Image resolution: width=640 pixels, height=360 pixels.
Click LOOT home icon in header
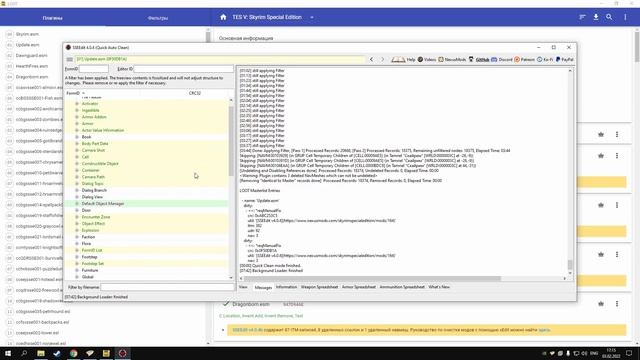click(223, 17)
